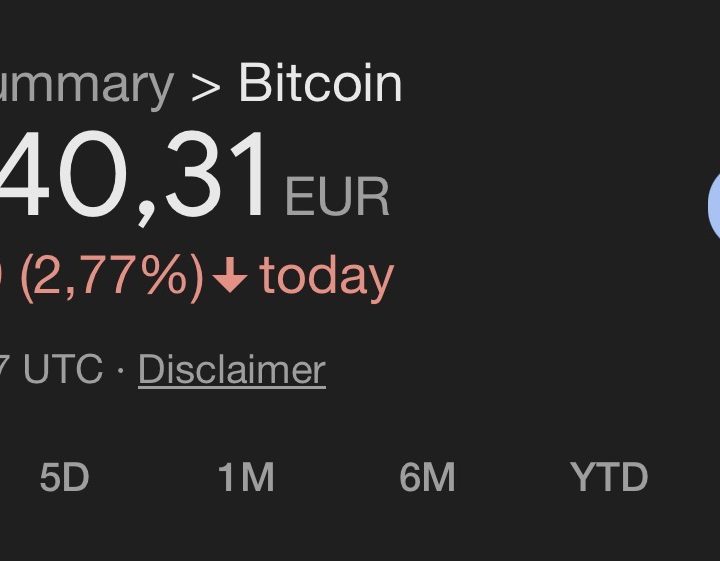Image resolution: width=720 pixels, height=561 pixels.
Task: Click the red today label
Action: click(x=327, y=277)
